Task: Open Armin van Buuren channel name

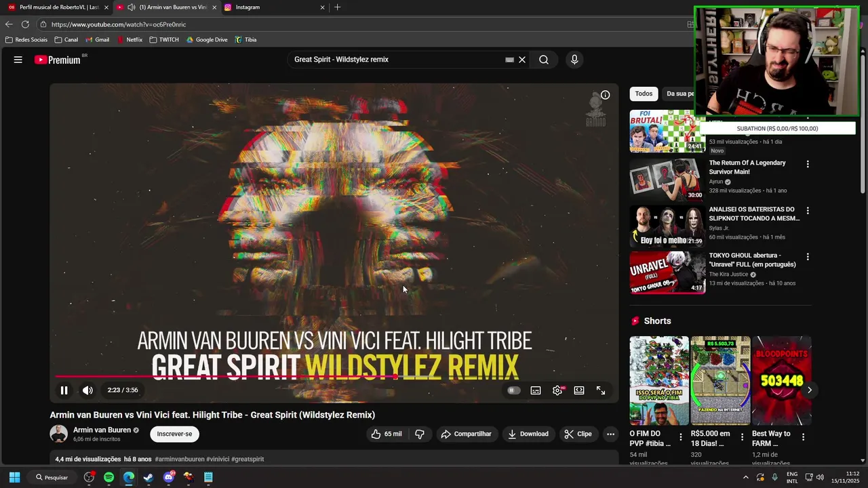Action: click(102, 430)
